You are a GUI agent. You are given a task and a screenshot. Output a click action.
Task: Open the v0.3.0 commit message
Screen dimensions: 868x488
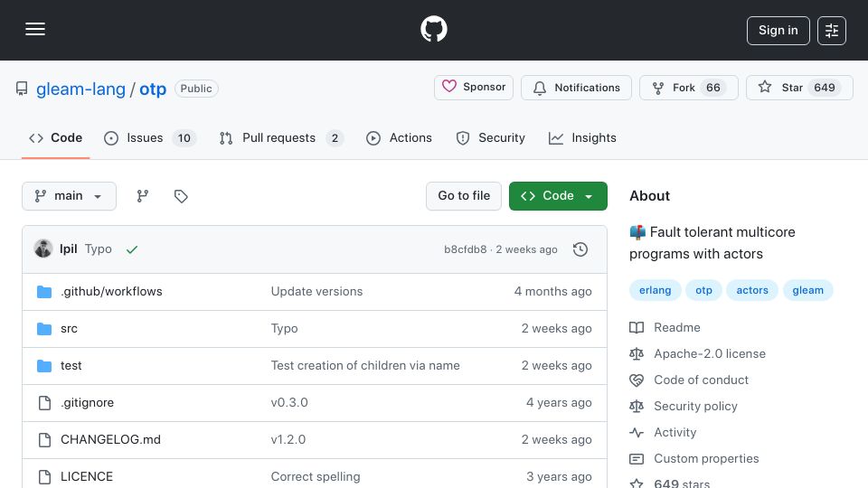[289, 403]
